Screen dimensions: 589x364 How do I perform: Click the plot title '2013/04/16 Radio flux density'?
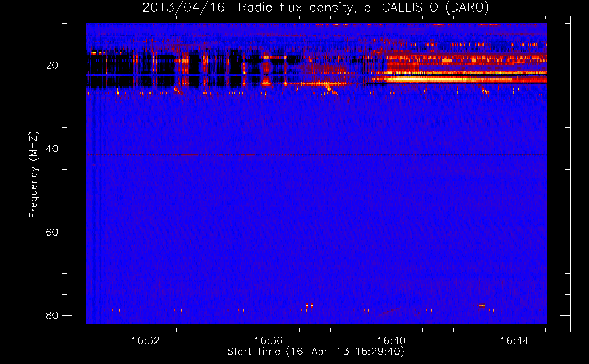click(316, 7)
